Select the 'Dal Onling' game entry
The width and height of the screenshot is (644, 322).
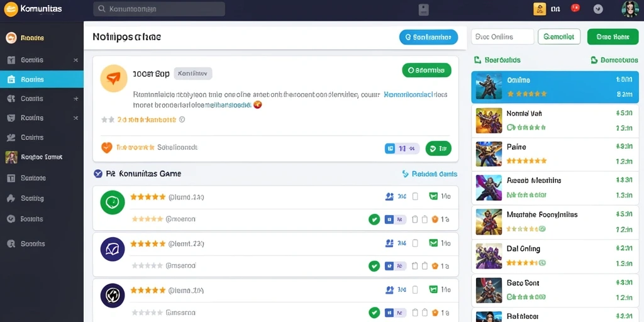(x=555, y=257)
